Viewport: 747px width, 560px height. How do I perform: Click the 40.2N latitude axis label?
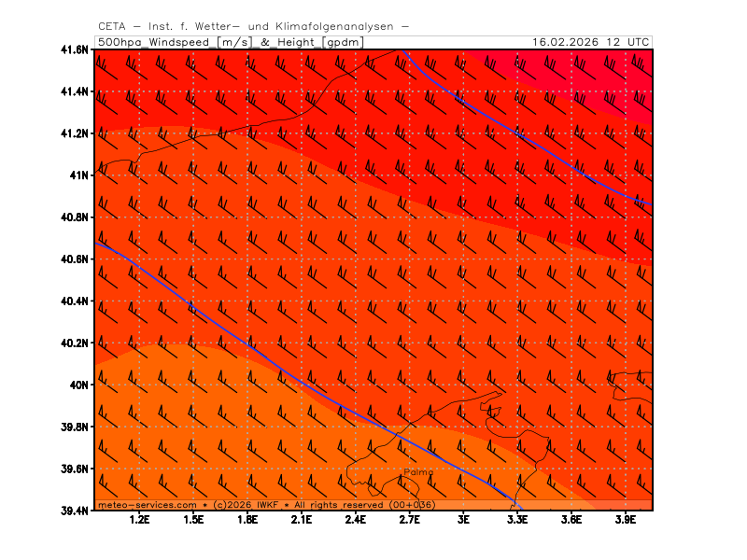(x=75, y=343)
